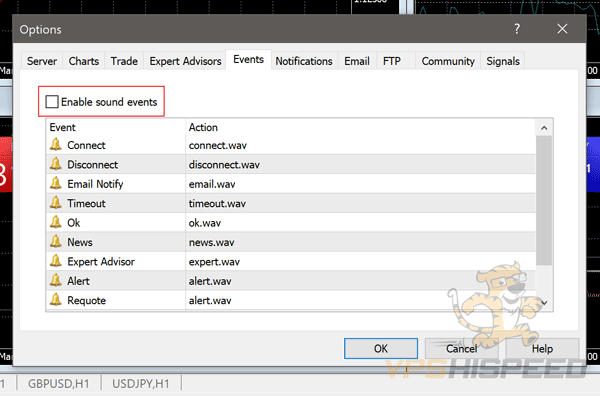The height and width of the screenshot is (396, 600).
Task: Click the events list scrollbar thumb
Action: (544, 200)
